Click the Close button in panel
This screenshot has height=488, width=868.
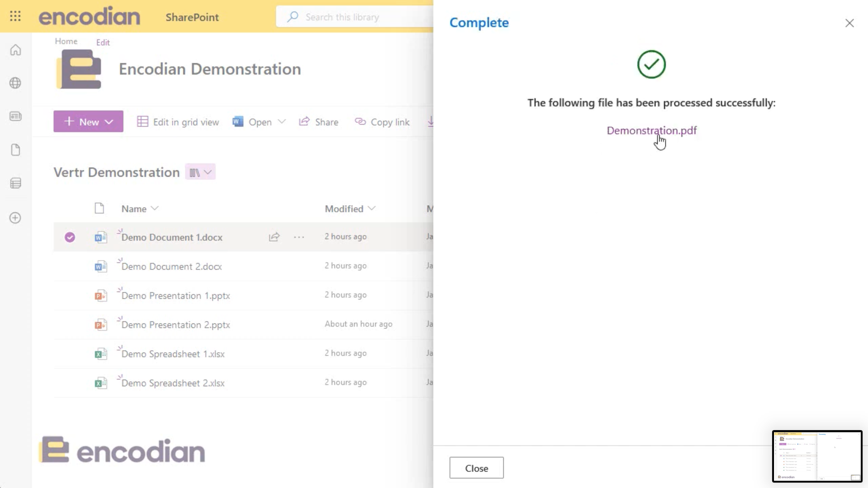point(476,468)
